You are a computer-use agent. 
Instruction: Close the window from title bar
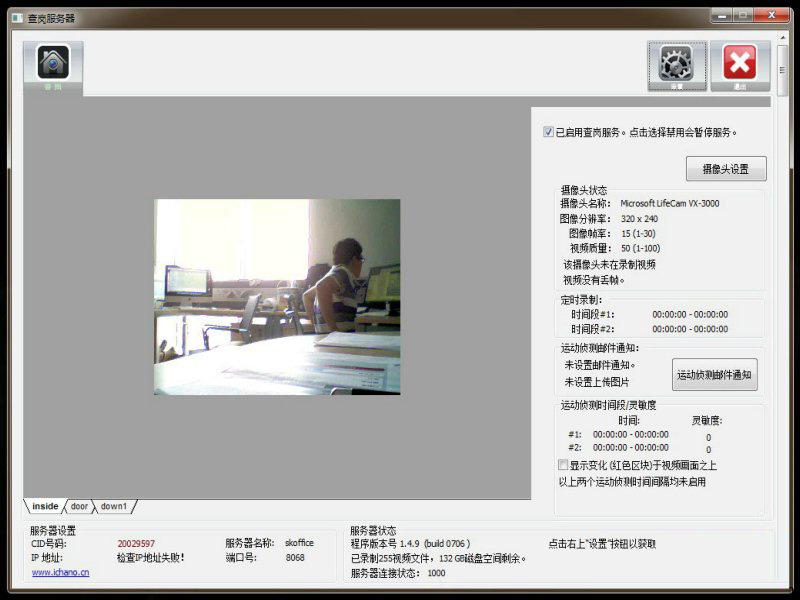[x=769, y=15]
